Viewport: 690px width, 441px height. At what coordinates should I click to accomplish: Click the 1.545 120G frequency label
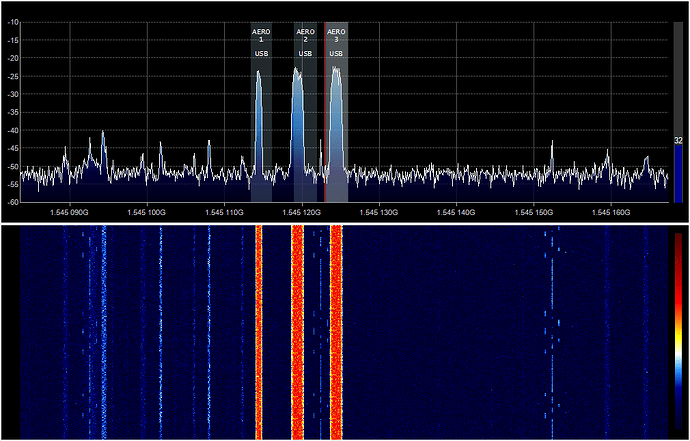302,213
